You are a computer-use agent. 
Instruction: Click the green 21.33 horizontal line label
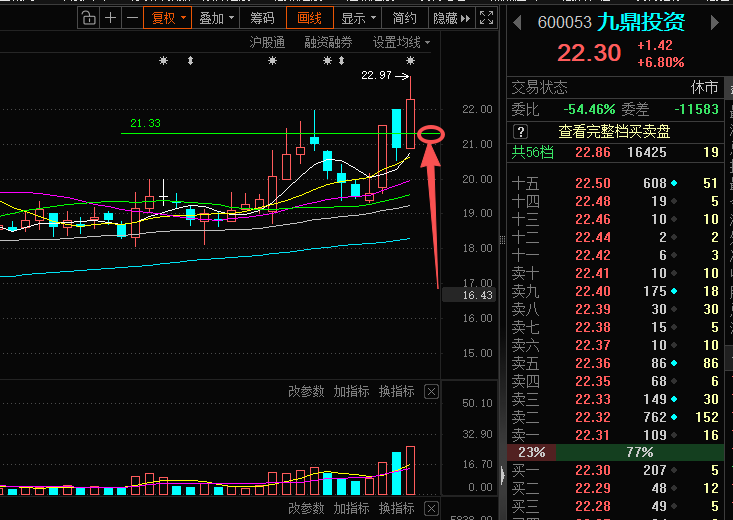pyautogui.click(x=145, y=123)
